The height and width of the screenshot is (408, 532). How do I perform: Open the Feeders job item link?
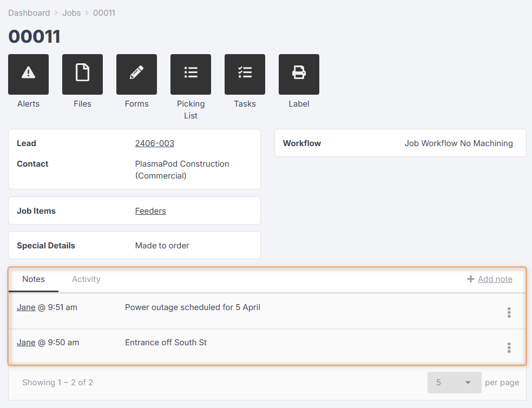click(x=150, y=211)
